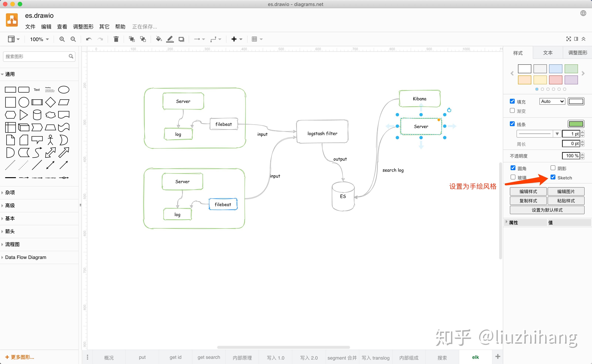Image resolution: width=592 pixels, height=364 pixels.
Task: Open the Auto fill dropdown
Action: 552,101
